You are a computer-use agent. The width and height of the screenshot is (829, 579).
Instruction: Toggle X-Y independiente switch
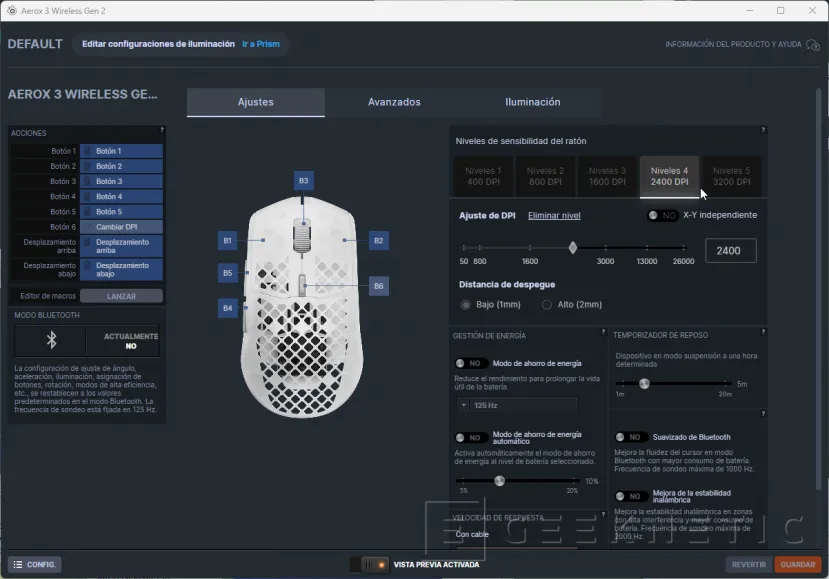point(662,215)
